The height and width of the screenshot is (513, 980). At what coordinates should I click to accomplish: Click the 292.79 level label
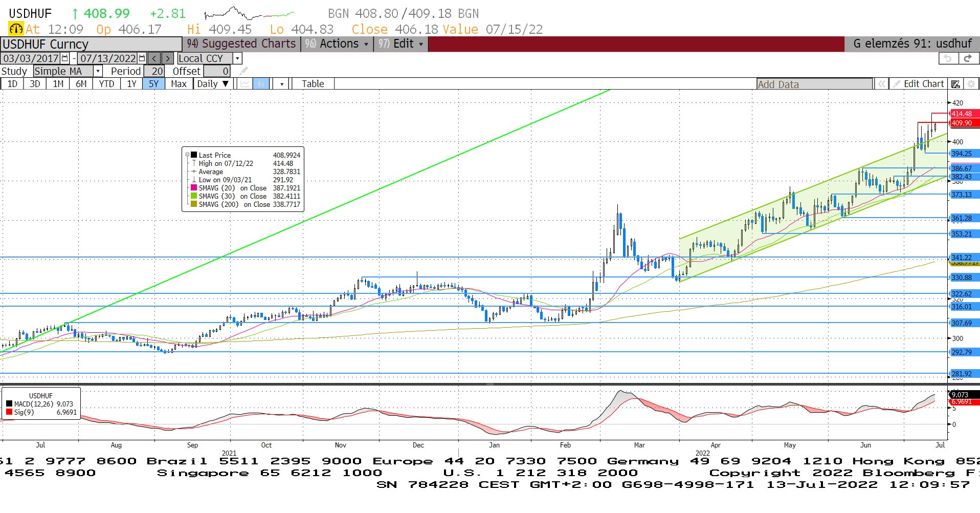coord(964,352)
